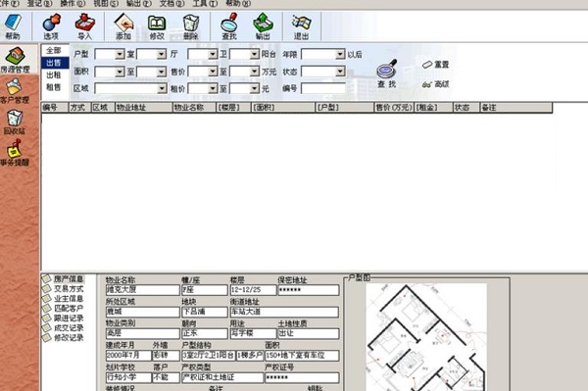Click the large 查找 search button
Image resolution: width=588 pixels, height=391 pixels.
coord(387,73)
